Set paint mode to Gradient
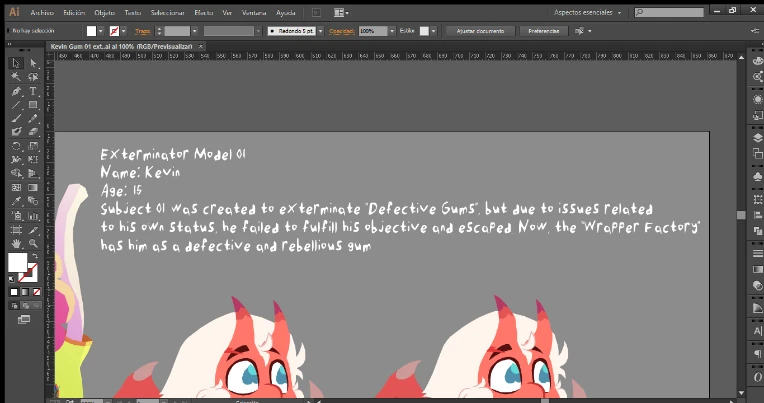 coord(25,292)
